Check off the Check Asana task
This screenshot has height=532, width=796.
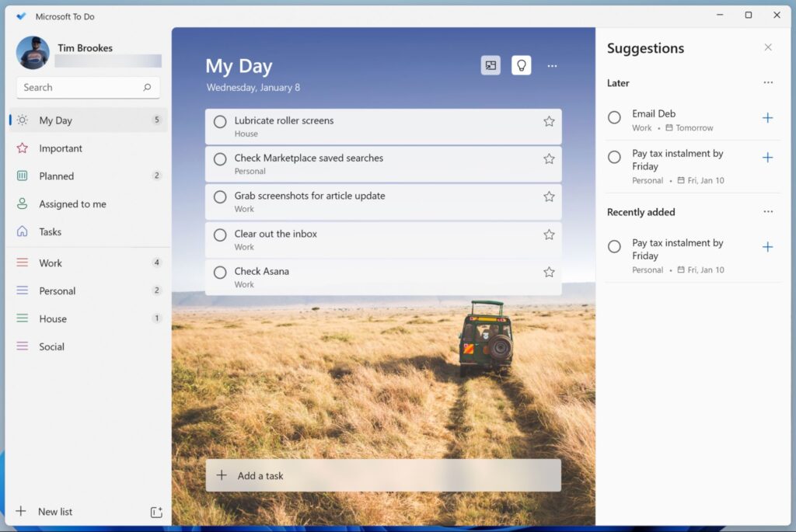220,273
